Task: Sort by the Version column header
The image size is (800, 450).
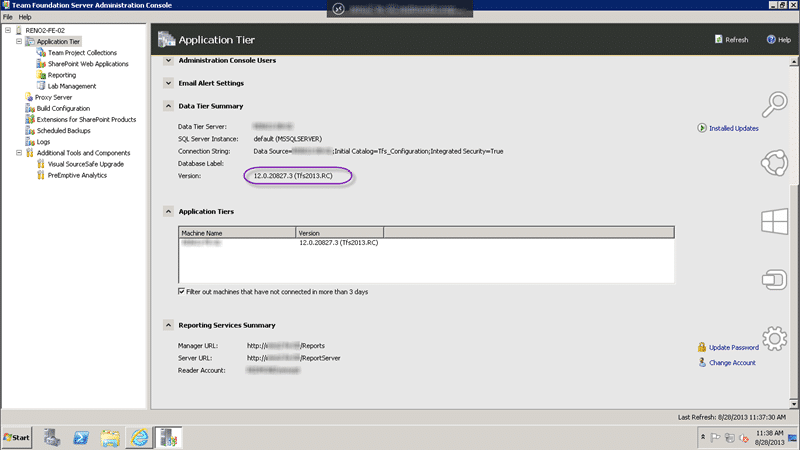Action: (x=339, y=233)
